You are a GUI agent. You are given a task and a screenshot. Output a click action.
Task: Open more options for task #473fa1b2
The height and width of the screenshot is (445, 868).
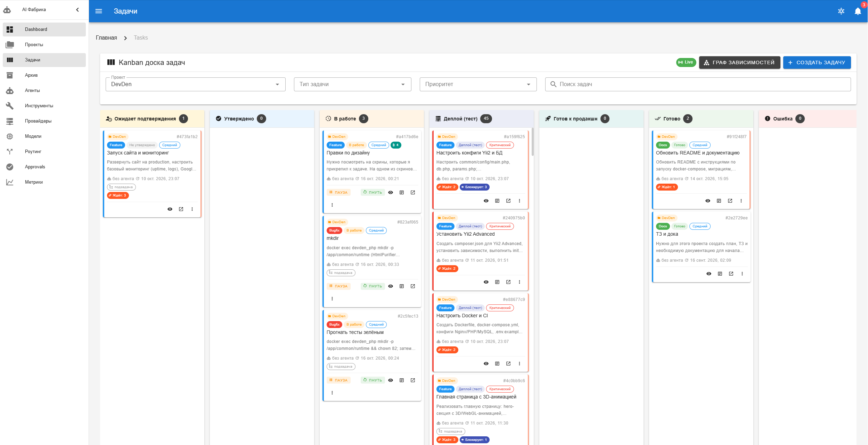192,209
